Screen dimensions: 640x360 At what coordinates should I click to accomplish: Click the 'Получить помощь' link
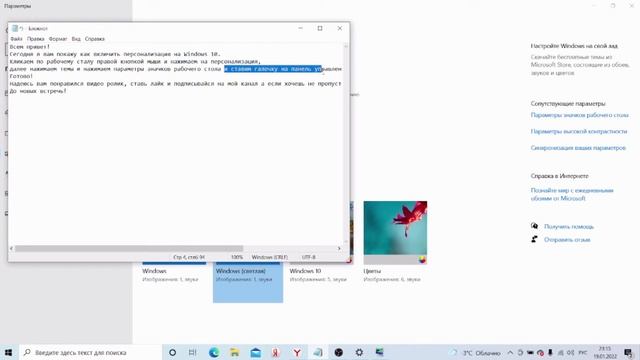pos(569,227)
